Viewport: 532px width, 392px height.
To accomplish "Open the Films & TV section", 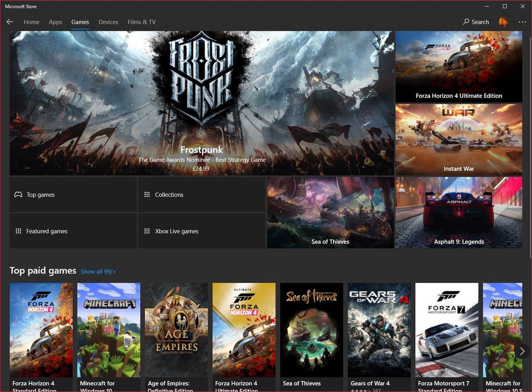I will [x=141, y=22].
